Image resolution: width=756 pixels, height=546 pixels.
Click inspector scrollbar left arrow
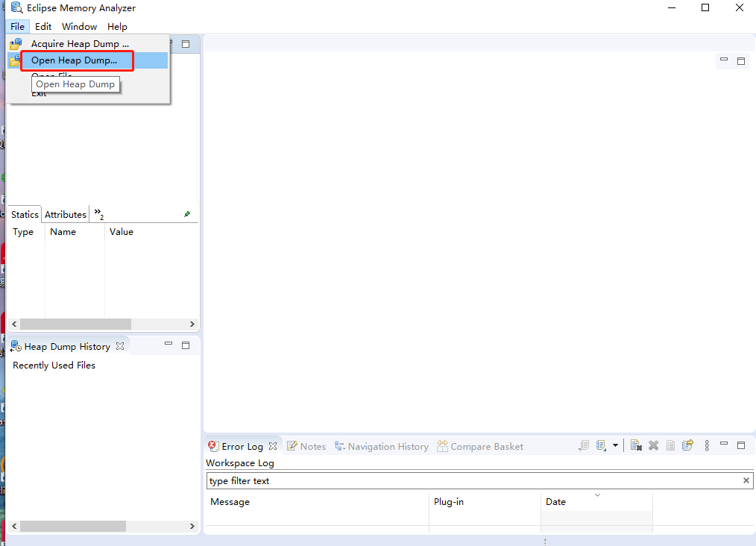(x=14, y=324)
